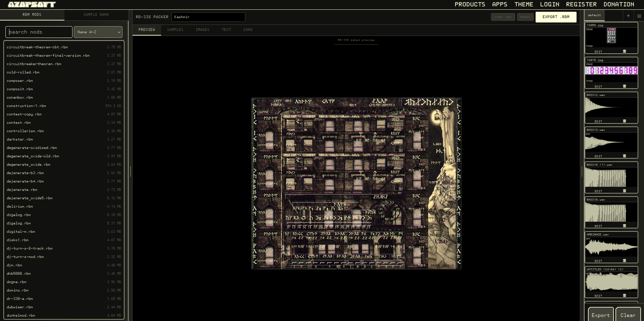Image resolution: width=644 pixels, height=321 pixels.
Task: Click the RB-338 panel preview image
Action: point(356,183)
